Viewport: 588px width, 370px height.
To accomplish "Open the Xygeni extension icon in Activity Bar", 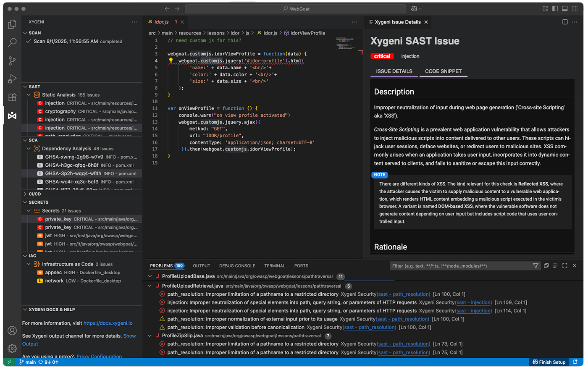I will [x=12, y=115].
